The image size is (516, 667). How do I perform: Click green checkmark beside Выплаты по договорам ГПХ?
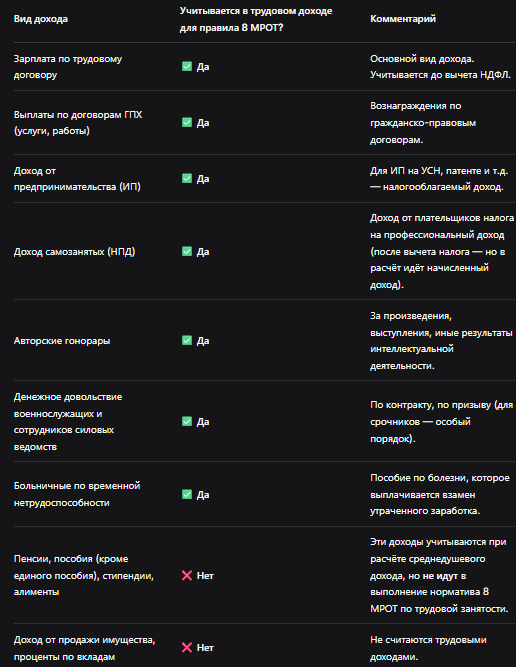tap(187, 123)
